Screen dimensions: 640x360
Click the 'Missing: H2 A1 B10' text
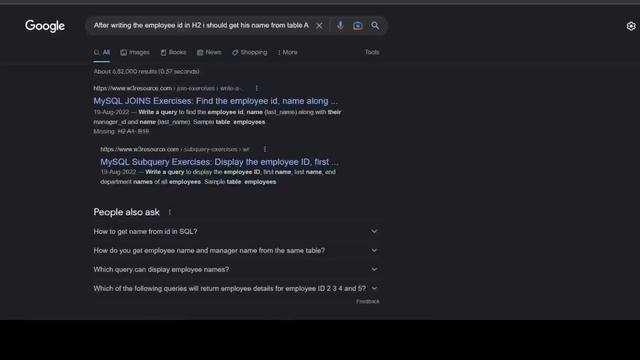pos(121,131)
